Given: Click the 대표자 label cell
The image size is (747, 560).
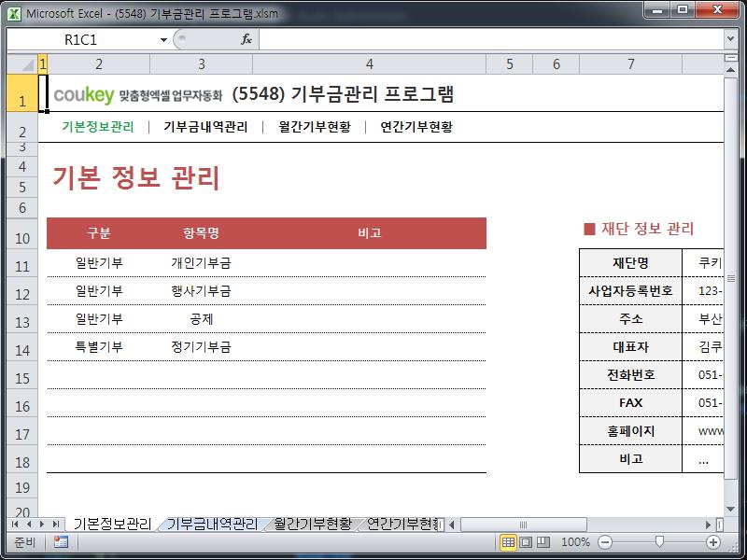Looking at the screenshot, I should pos(631,347).
